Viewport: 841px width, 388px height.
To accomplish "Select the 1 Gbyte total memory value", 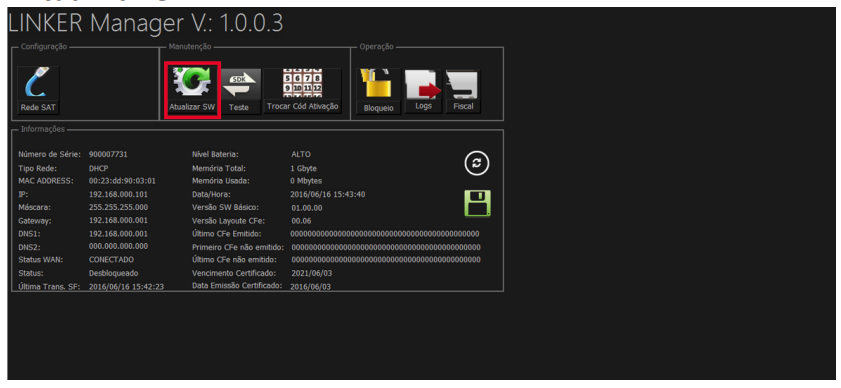I will coord(304,168).
